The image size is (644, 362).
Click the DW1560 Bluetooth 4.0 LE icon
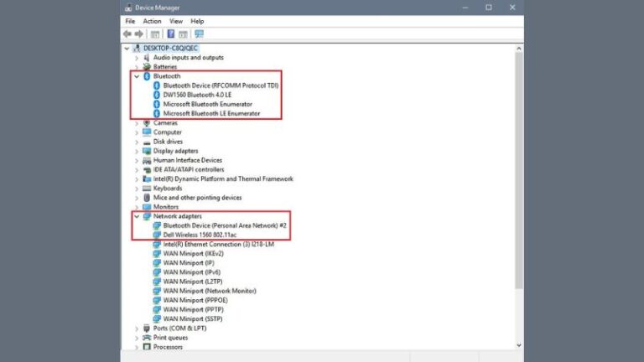157,95
